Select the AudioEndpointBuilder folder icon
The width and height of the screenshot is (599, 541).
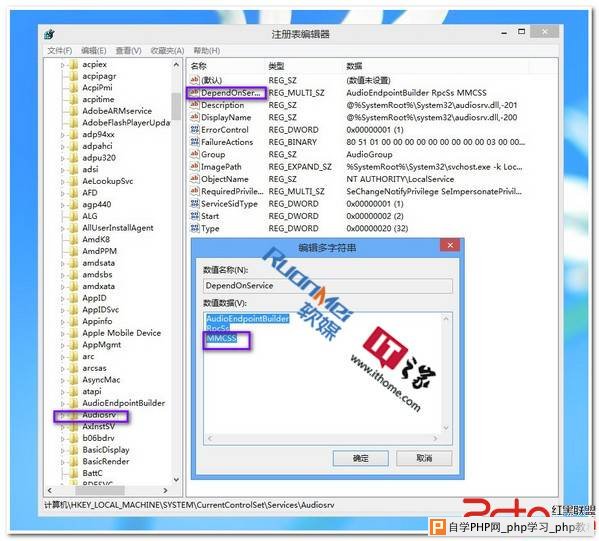73,403
